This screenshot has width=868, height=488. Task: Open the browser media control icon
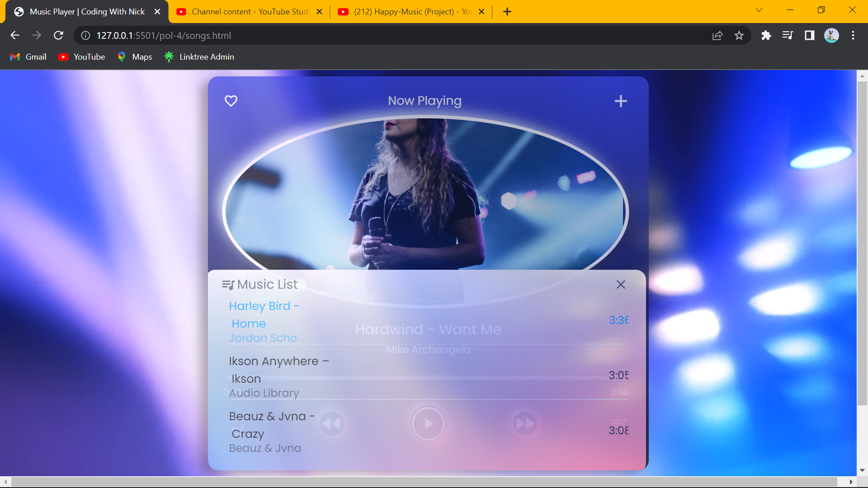(x=788, y=35)
